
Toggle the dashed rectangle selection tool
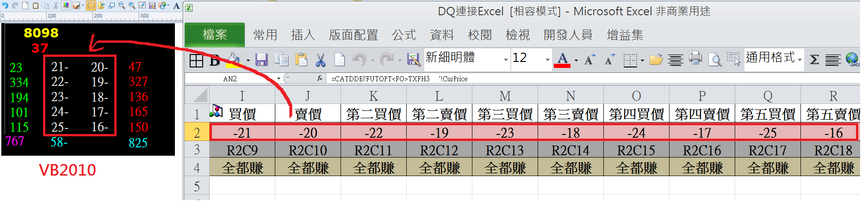(91, 6)
